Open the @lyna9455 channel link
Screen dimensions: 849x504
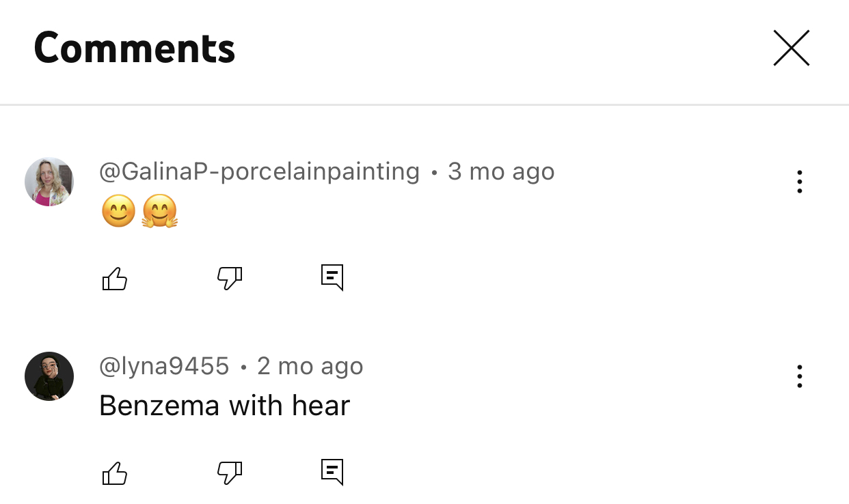pyautogui.click(x=164, y=367)
